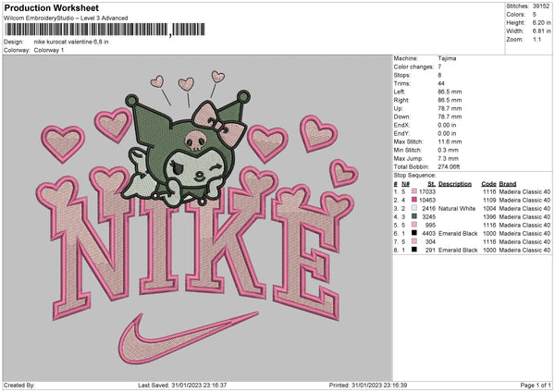Click the Total Bobbin value 274.06ft
Image resolution: width=555 pixels, height=392 pixels.
coord(449,166)
